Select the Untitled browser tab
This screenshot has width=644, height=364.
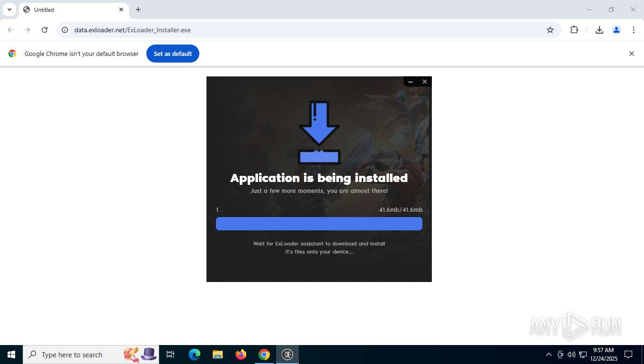[x=73, y=9]
